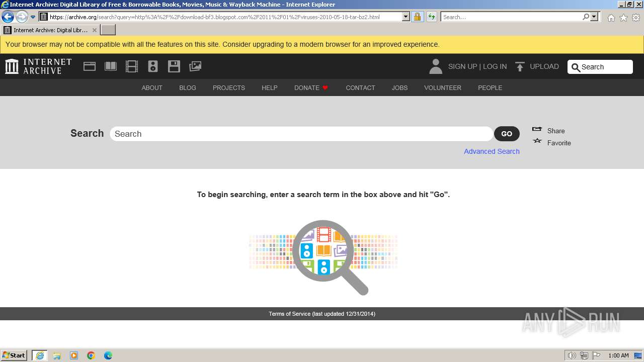Go back with the browser Back button
The image size is (644, 362).
point(8,17)
